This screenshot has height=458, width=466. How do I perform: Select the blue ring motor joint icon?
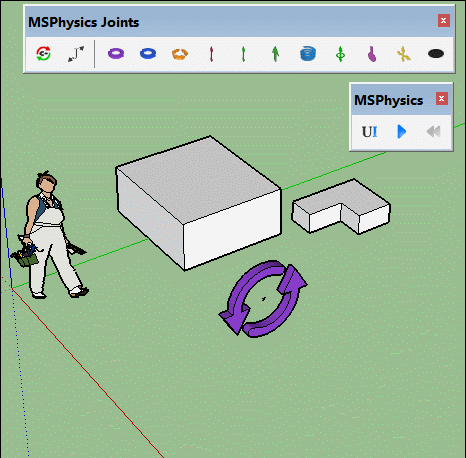click(148, 53)
